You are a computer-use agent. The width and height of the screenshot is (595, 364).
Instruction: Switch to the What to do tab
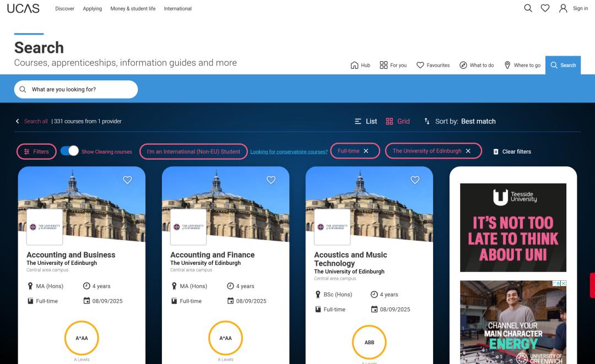pos(477,65)
